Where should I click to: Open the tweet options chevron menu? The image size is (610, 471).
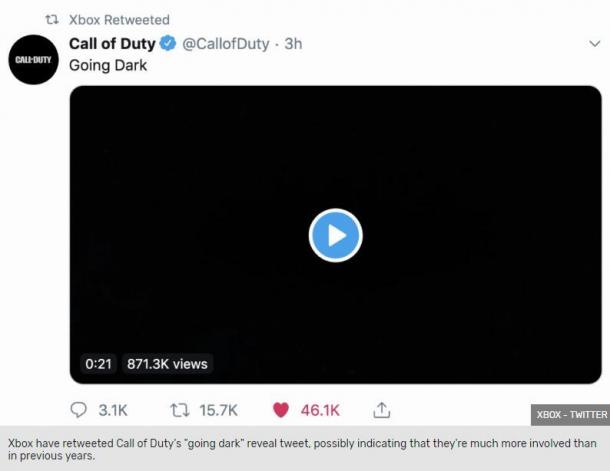point(594,44)
